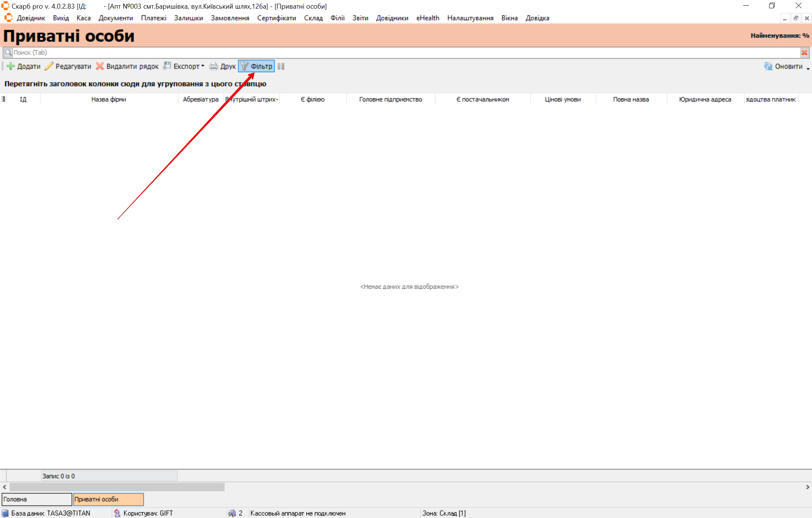Click the Оновити refresh icon
This screenshot has width=812, height=518.
[768, 66]
